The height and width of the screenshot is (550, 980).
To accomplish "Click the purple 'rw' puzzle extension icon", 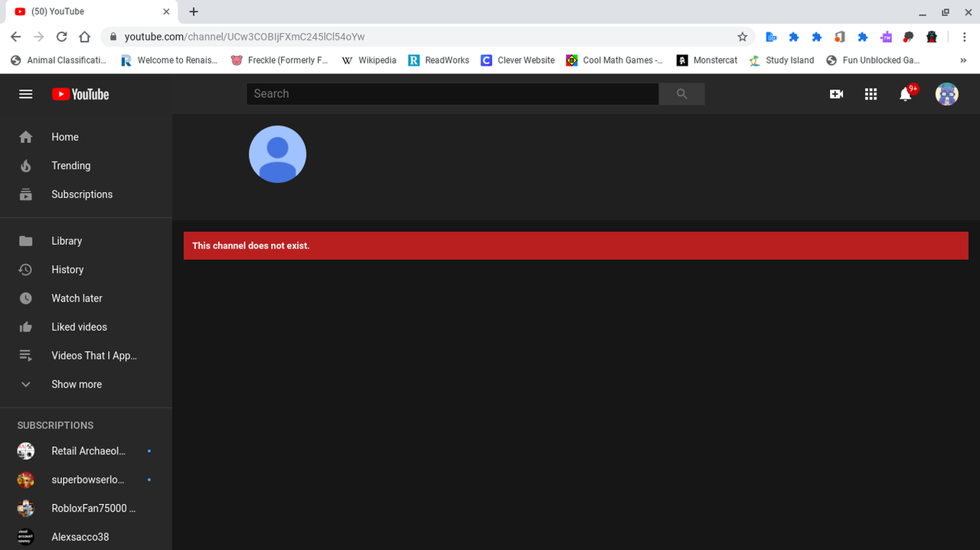I will click(x=886, y=37).
